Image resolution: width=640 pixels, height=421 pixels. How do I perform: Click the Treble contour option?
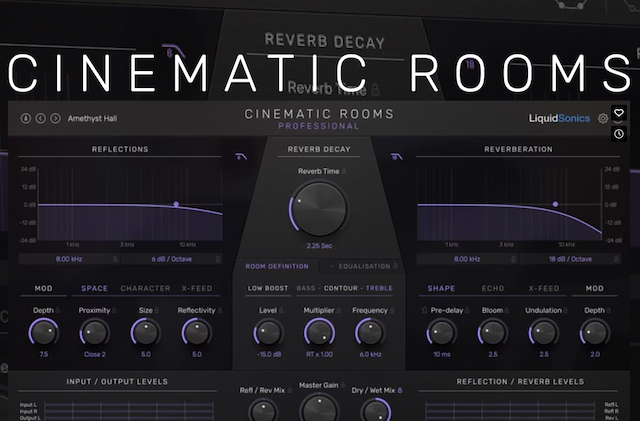(x=379, y=288)
